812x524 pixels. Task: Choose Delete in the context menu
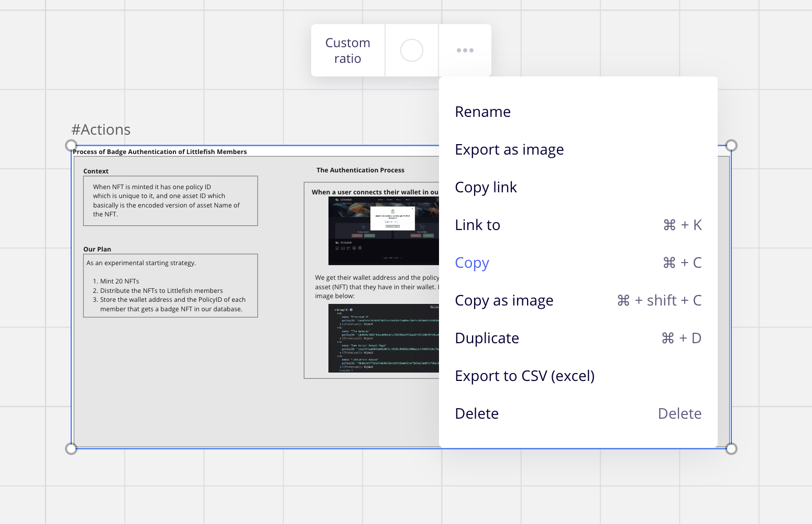pyautogui.click(x=477, y=413)
